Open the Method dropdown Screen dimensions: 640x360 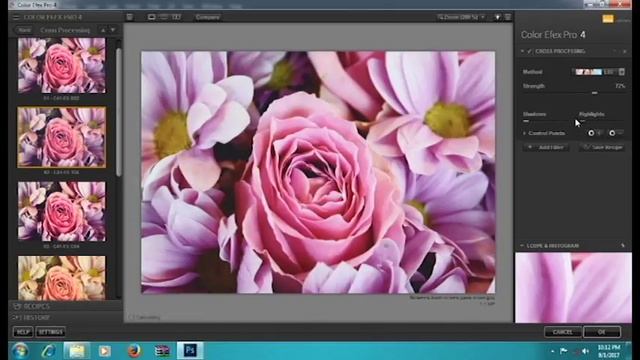pos(598,72)
